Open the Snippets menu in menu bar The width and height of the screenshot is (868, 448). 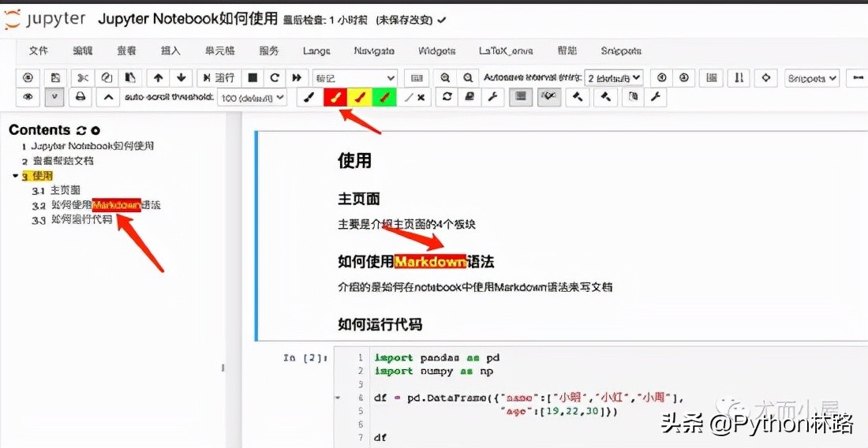pyautogui.click(x=621, y=50)
